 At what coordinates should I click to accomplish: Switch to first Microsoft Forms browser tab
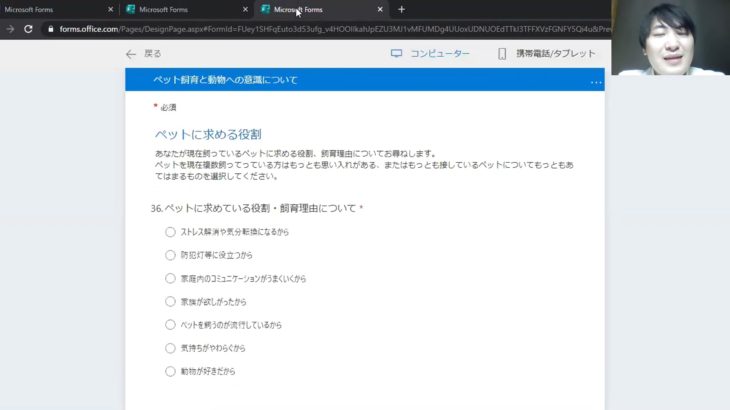point(54,9)
